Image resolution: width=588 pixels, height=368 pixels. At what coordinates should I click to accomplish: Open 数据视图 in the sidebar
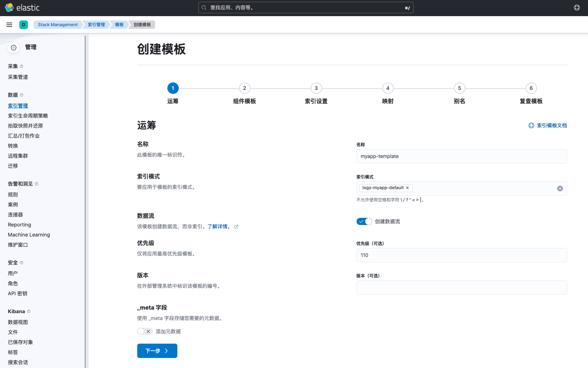point(18,322)
